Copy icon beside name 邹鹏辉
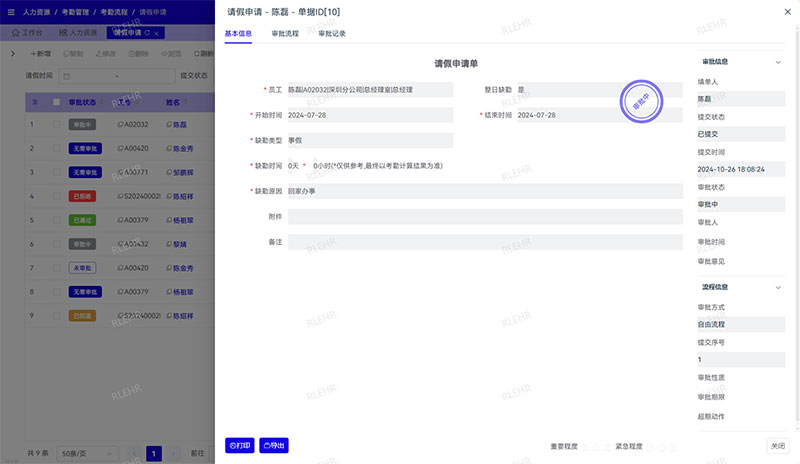 [x=169, y=173]
